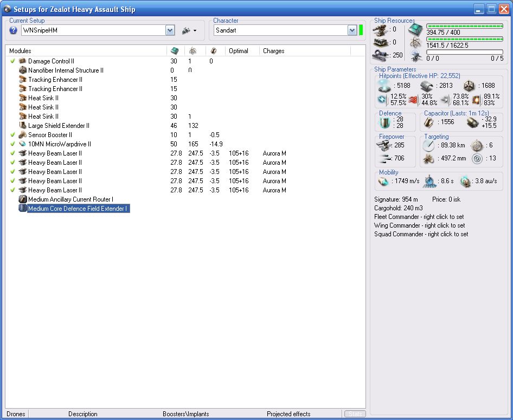Select the Nanofiber Internal Structure II row
Viewport: 513px width, 420px height.
point(185,70)
